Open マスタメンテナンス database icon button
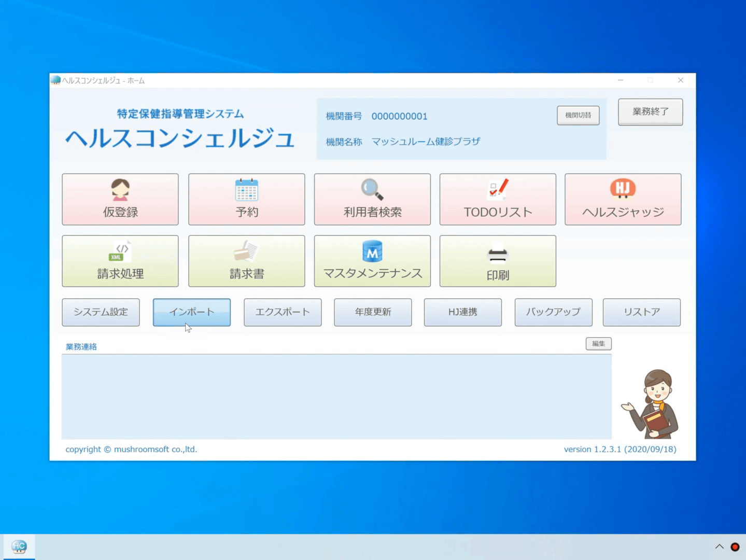 click(x=372, y=261)
